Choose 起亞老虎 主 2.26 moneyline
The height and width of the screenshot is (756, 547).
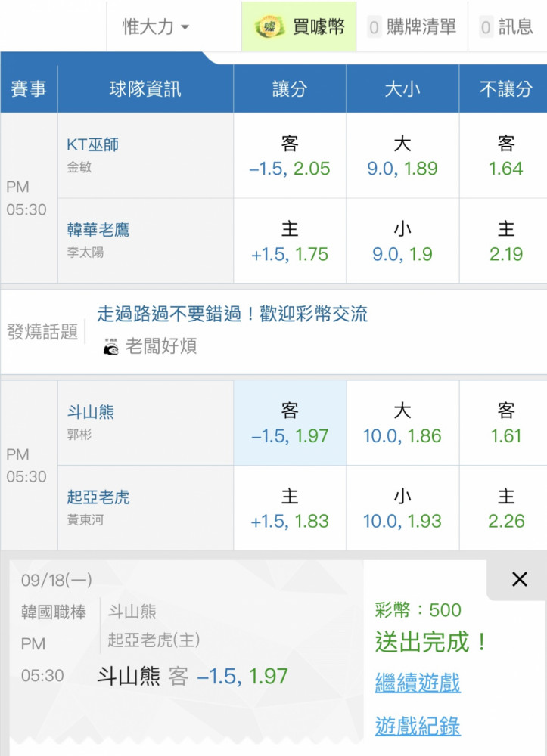click(506, 508)
